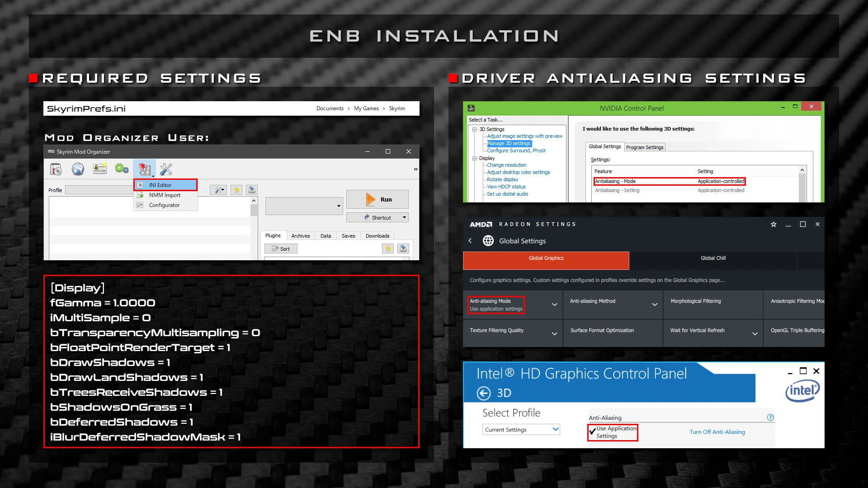
Task: Open Change resolution in NVIDIA tree
Action: pos(506,165)
